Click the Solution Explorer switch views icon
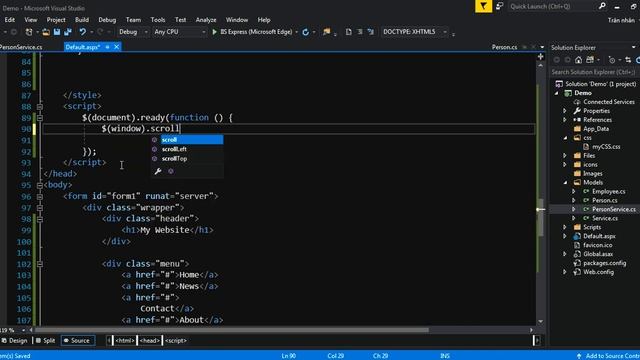This screenshot has width=640, height=360. (590, 60)
